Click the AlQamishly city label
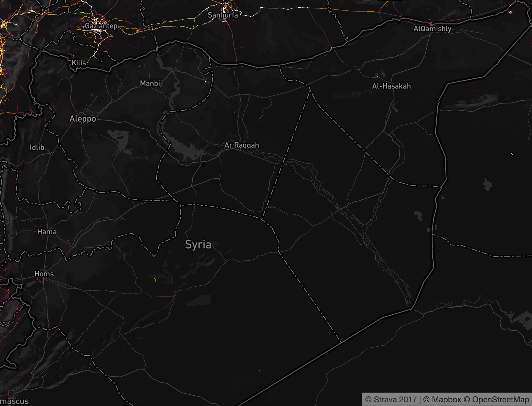Screen dimensions: 532x406 [432, 29]
